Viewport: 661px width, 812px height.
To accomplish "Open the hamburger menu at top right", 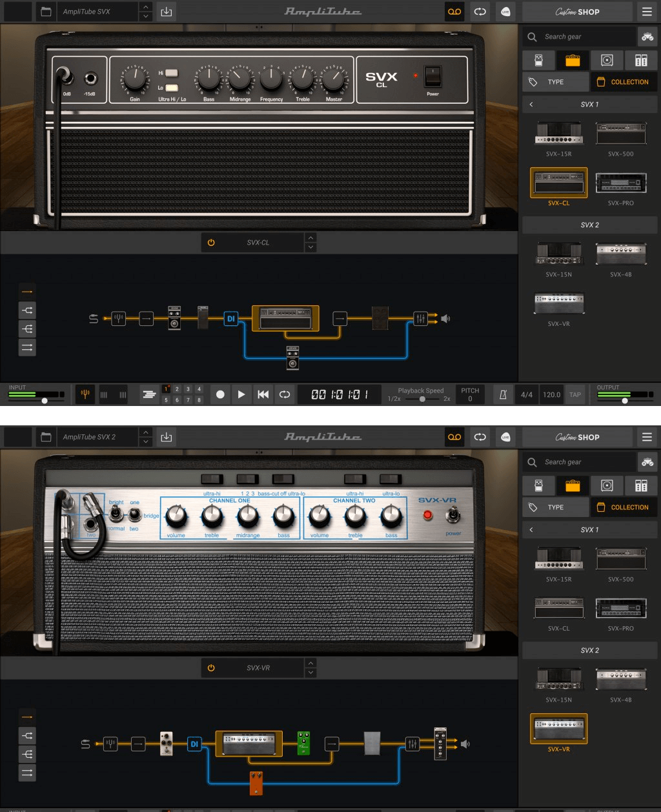I will pyautogui.click(x=647, y=12).
